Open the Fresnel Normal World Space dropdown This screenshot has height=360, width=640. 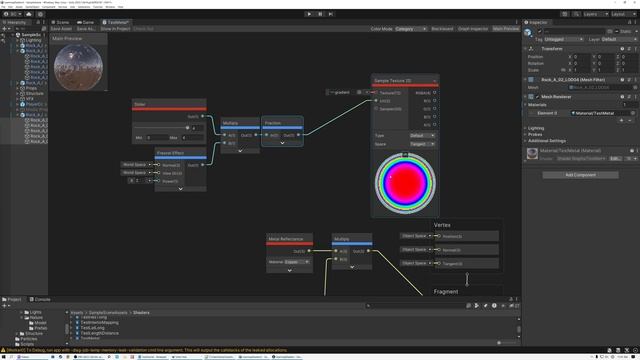pyautogui.click(x=136, y=164)
